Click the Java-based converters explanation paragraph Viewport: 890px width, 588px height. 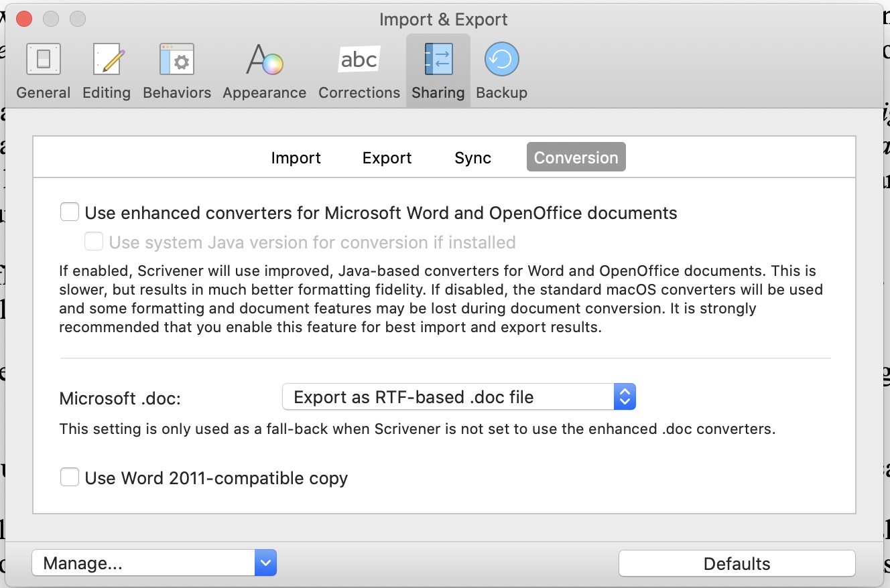(x=441, y=299)
